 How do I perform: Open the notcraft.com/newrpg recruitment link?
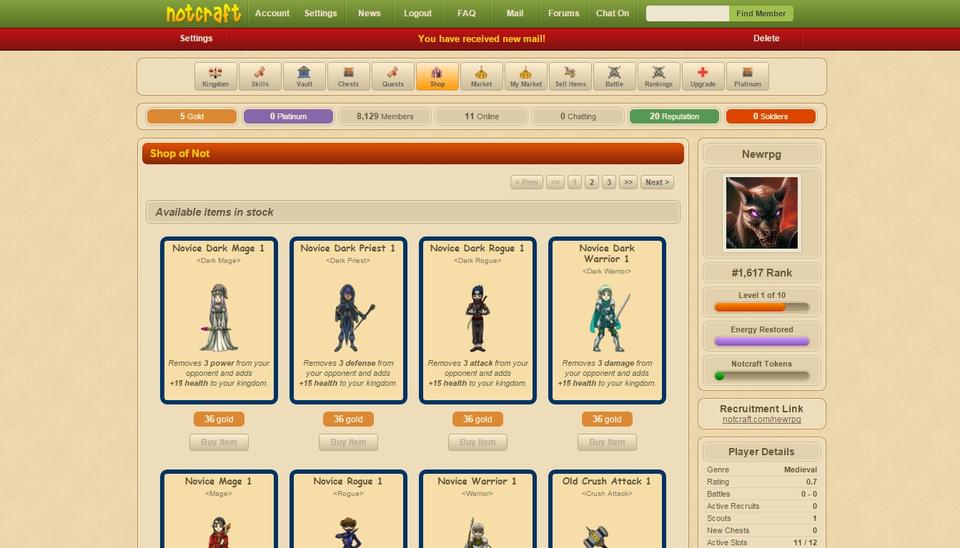pos(763,419)
